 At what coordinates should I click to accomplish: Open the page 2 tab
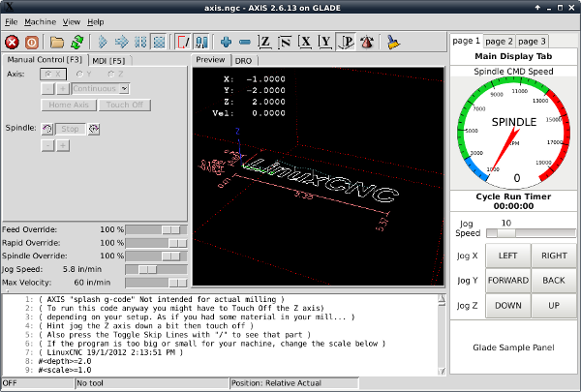click(x=499, y=42)
